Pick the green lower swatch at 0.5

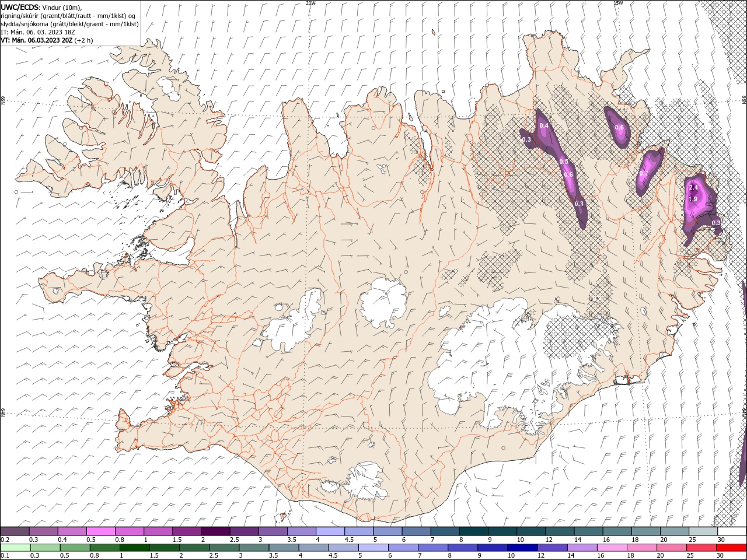click(x=75, y=548)
